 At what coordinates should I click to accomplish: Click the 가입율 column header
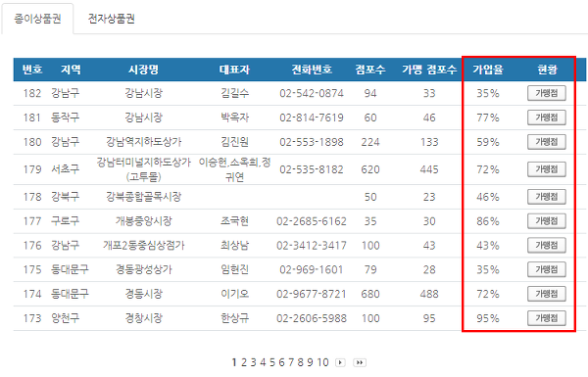[x=488, y=70]
